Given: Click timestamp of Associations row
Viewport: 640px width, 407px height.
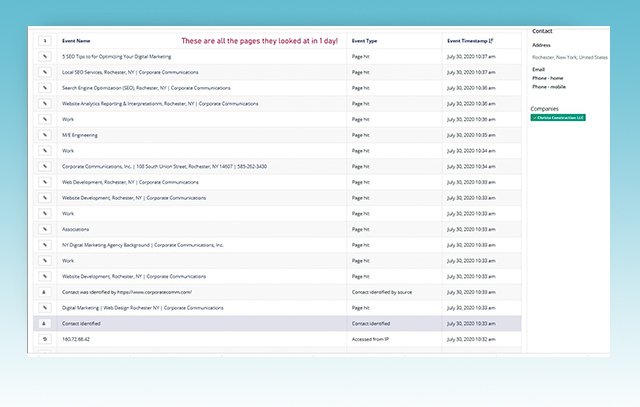Looking at the screenshot, I should click(471, 229).
